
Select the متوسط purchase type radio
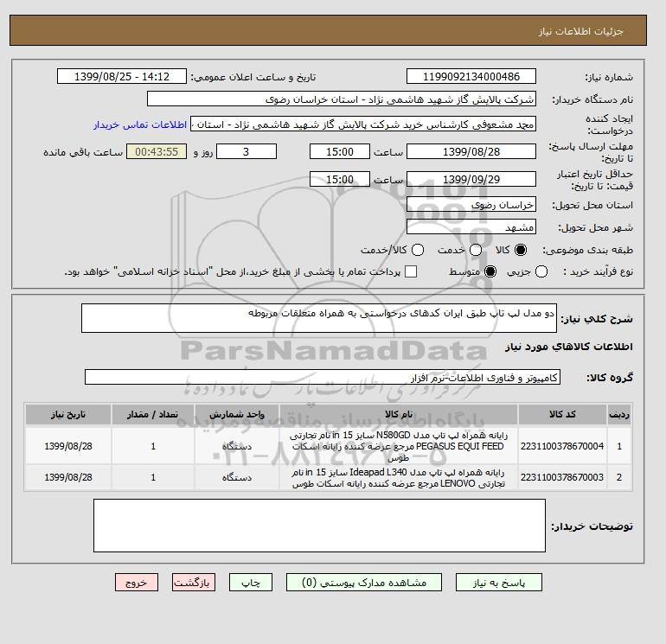pyautogui.click(x=490, y=271)
